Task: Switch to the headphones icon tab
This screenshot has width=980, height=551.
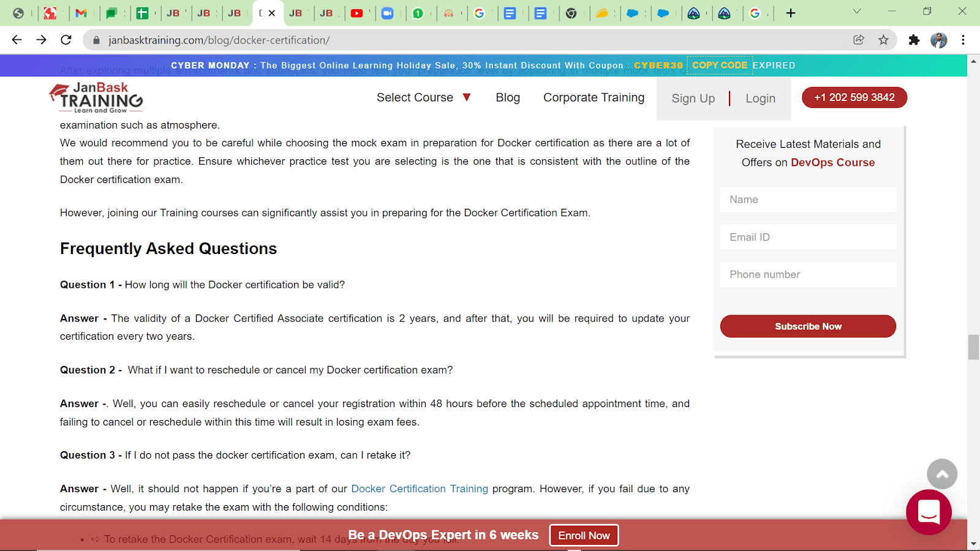Action: click(x=448, y=13)
